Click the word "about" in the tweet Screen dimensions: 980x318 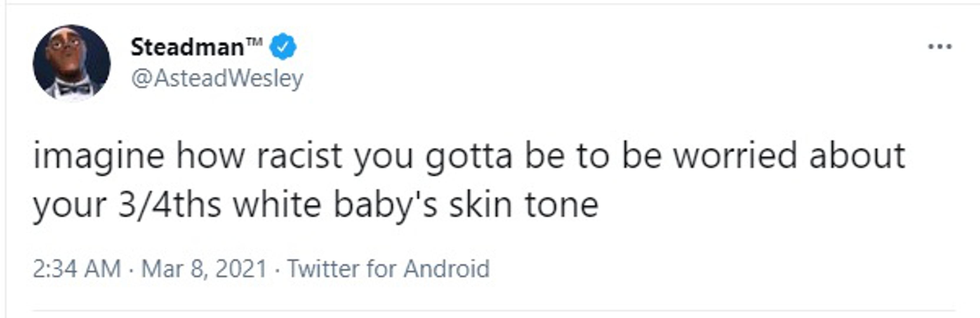[x=857, y=156]
